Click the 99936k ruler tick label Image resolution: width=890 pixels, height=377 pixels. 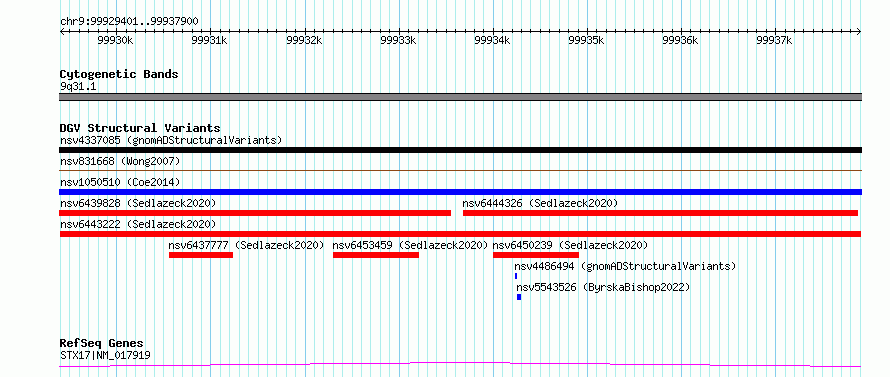(680, 40)
